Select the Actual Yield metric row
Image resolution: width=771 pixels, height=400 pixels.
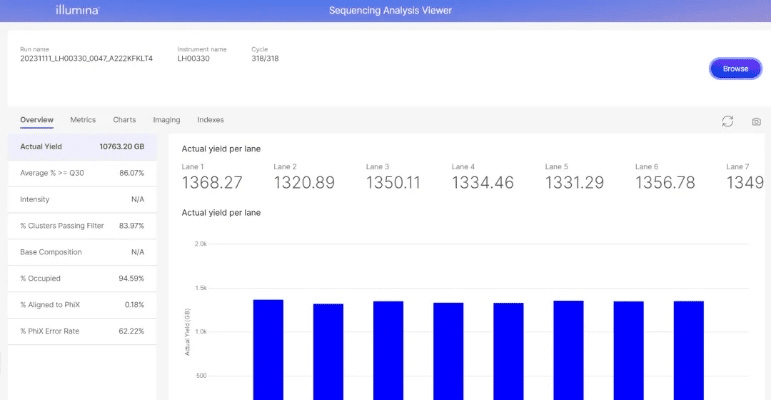point(82,146)
